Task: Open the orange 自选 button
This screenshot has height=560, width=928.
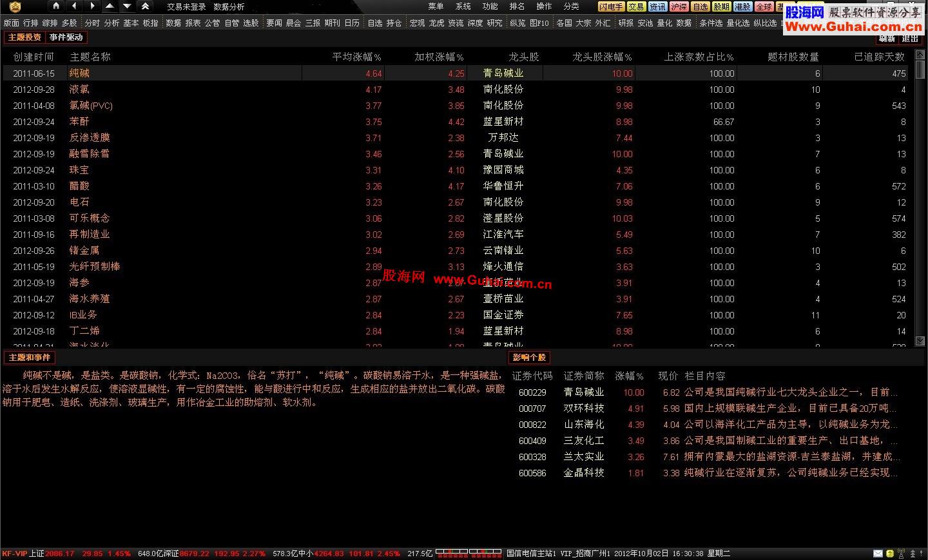Action: tap(700, 6)
